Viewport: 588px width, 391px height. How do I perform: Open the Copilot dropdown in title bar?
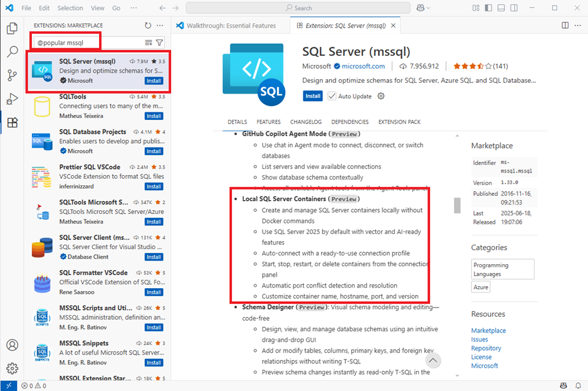tap(423, 8)
